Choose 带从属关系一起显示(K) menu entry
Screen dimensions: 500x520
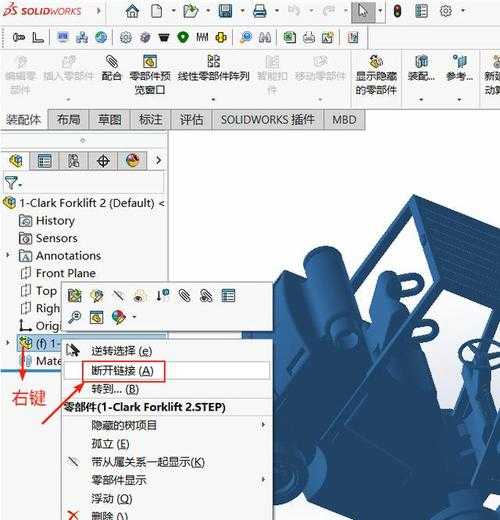click(167, 462)
